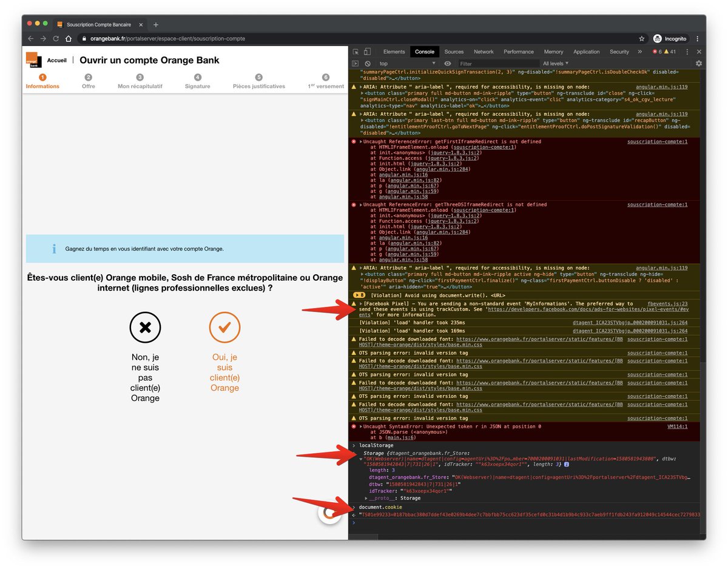
Task: Open the fbevents.js:23 source link
Action: [668, 303]
